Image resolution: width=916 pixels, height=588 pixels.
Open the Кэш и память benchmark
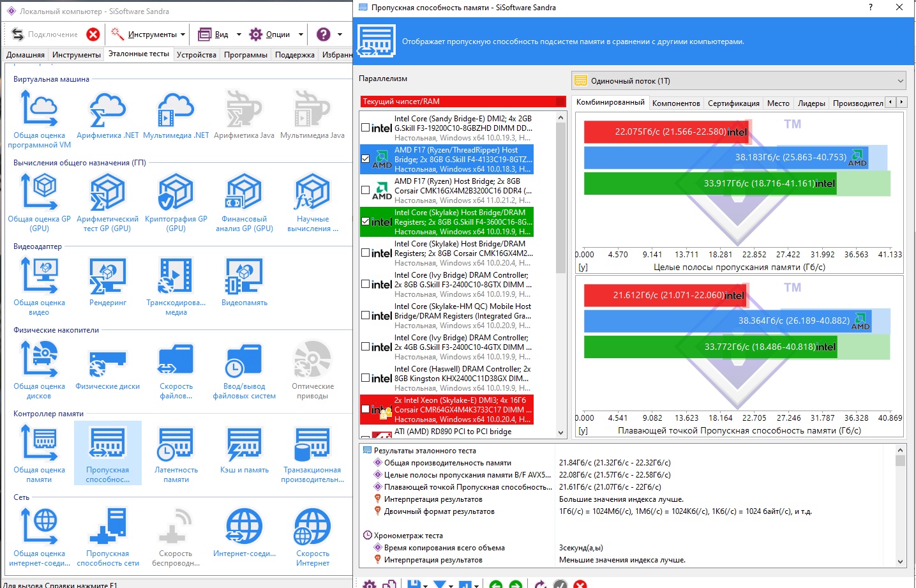tap(244, 449)
